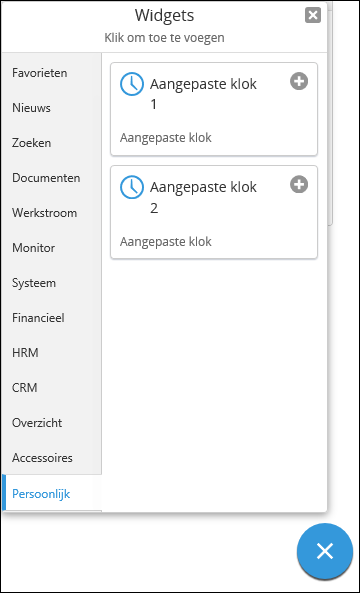The image size is (360, 593).
Task: Click the vertical scrollbar beside the panel
Action: click(330, 113)
